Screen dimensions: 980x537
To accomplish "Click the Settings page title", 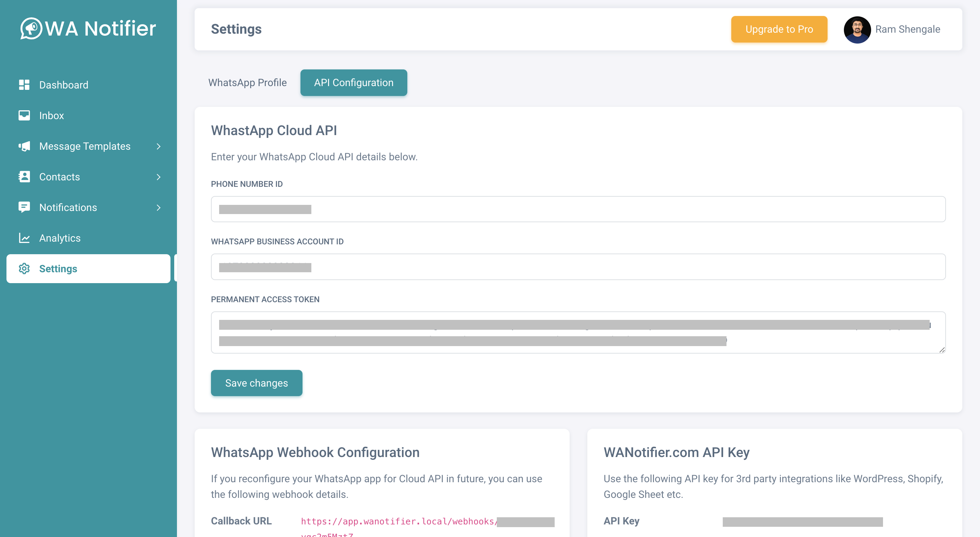I will coord(236,29).
